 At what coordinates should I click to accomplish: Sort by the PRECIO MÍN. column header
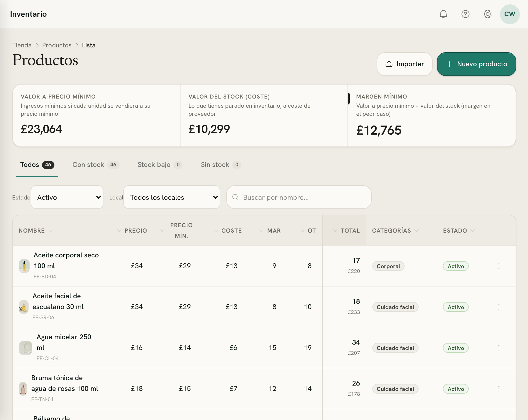click(x=177, y=231)
